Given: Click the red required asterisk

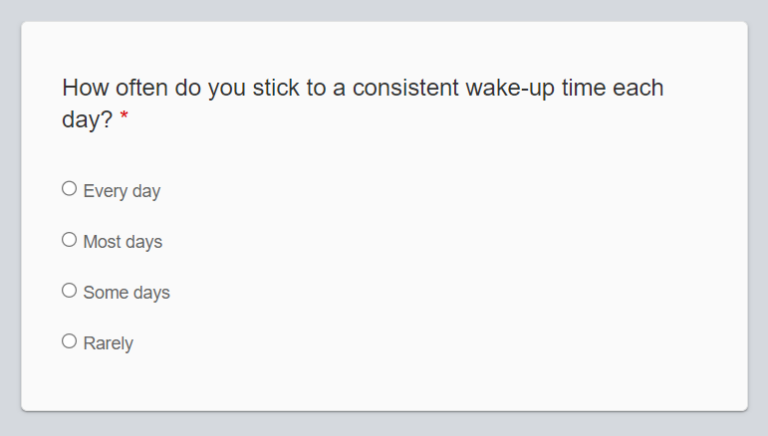Looking at the screenshot, I should coord(124,119).
